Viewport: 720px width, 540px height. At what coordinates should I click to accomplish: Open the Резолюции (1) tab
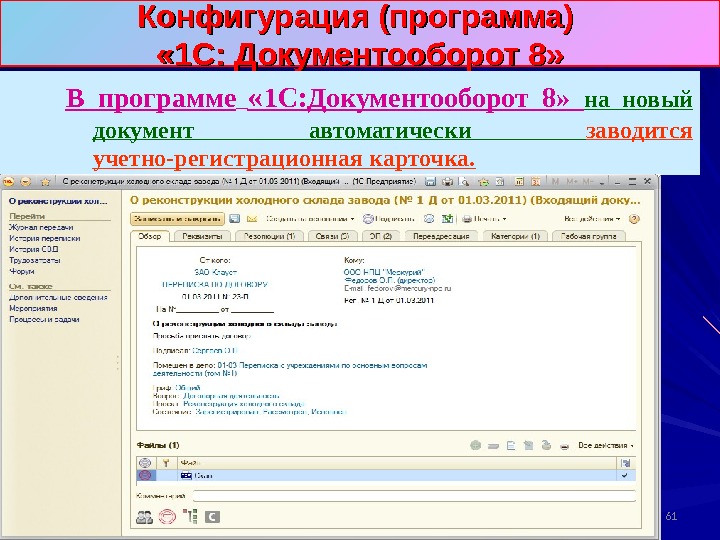point(269,236)
